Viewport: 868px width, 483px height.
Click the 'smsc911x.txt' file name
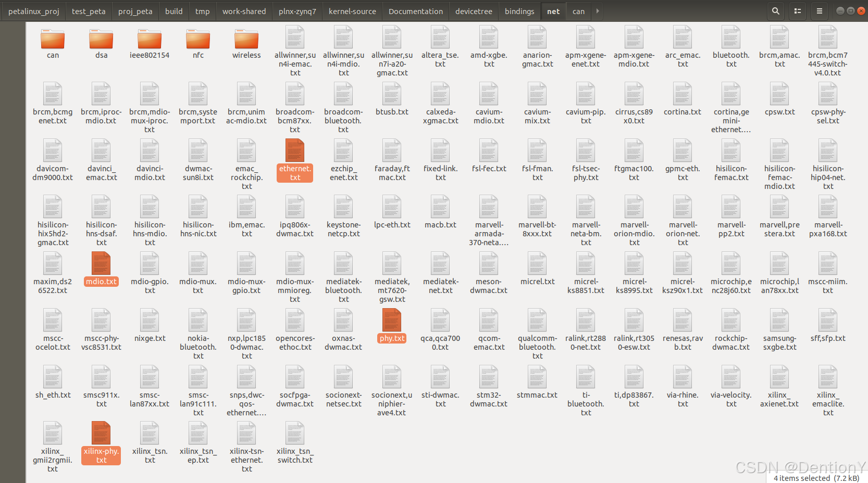point(101,400)
